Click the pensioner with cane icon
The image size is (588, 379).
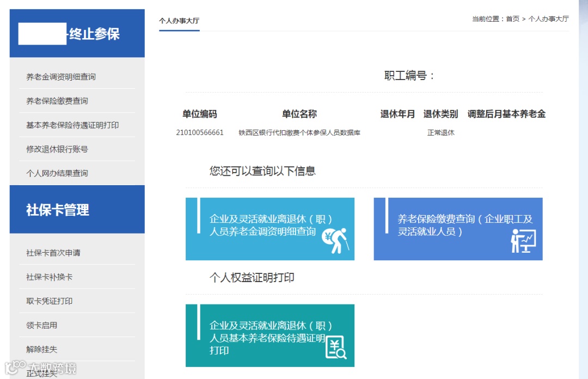(x=335, y=241)
